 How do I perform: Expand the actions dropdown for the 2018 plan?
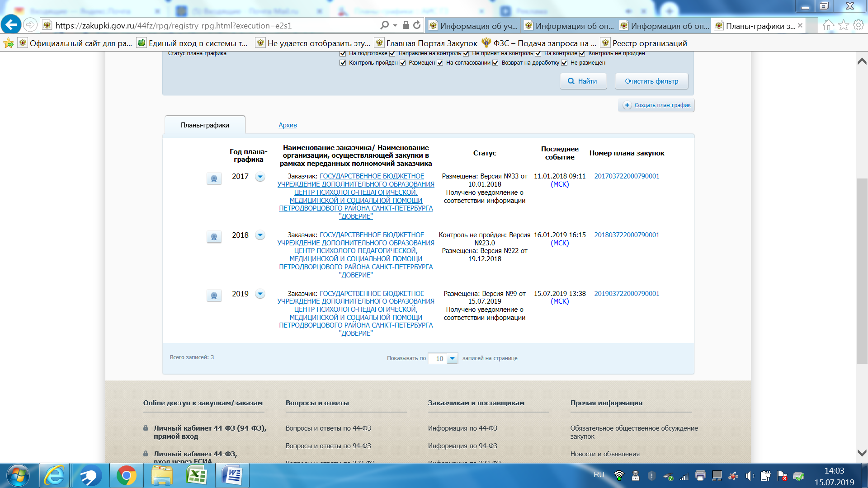pyautogui.click(x=260, y=235)
